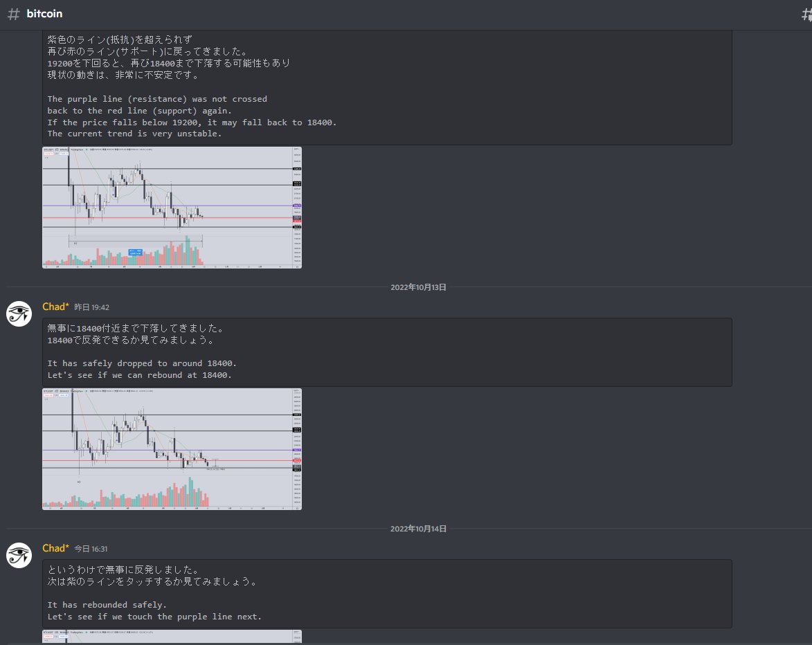Click the 2022年10月14日 date divider label

click(418, 529)
